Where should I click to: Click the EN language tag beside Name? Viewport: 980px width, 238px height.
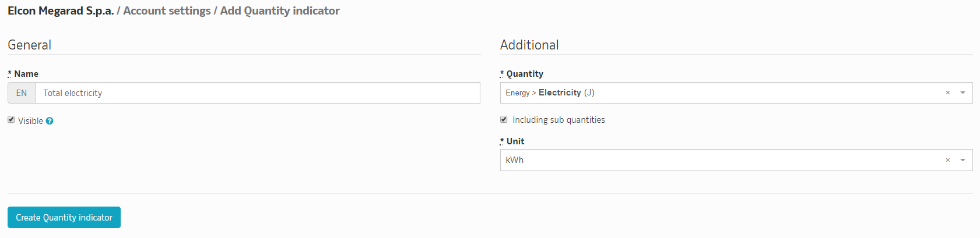click(22, 93)
